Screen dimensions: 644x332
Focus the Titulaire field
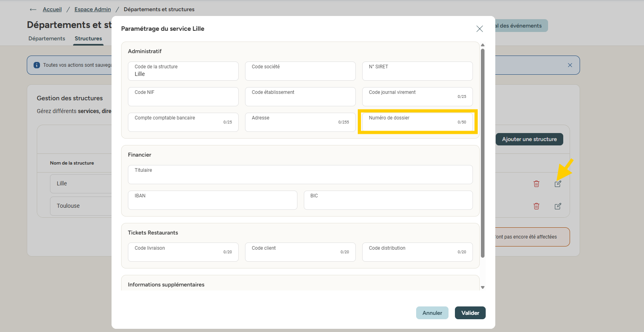(x=300, y=175)
